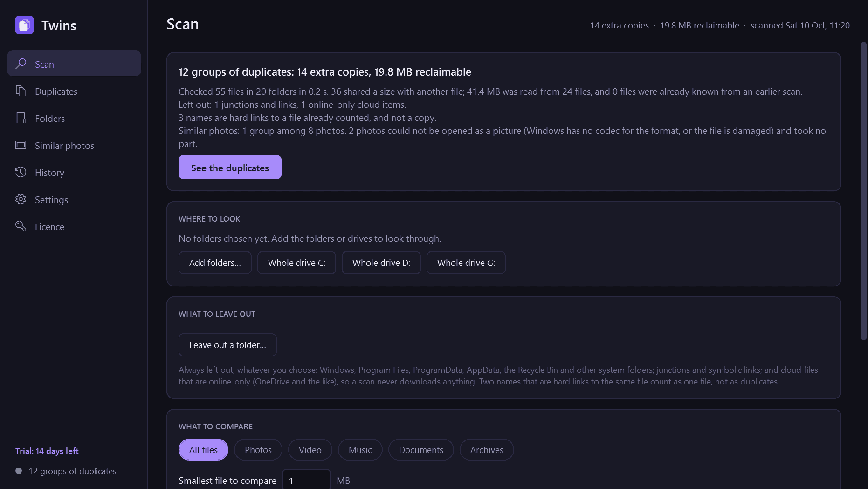Viewport: 868px width, 489px height.
Task: Select the Music filter chip
Action: click(x=360, y=450)
